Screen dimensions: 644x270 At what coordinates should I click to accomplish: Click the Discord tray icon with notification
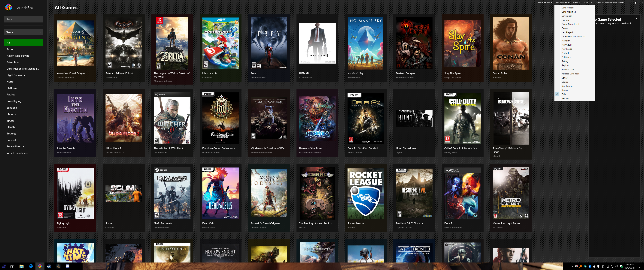coord(576,266)
